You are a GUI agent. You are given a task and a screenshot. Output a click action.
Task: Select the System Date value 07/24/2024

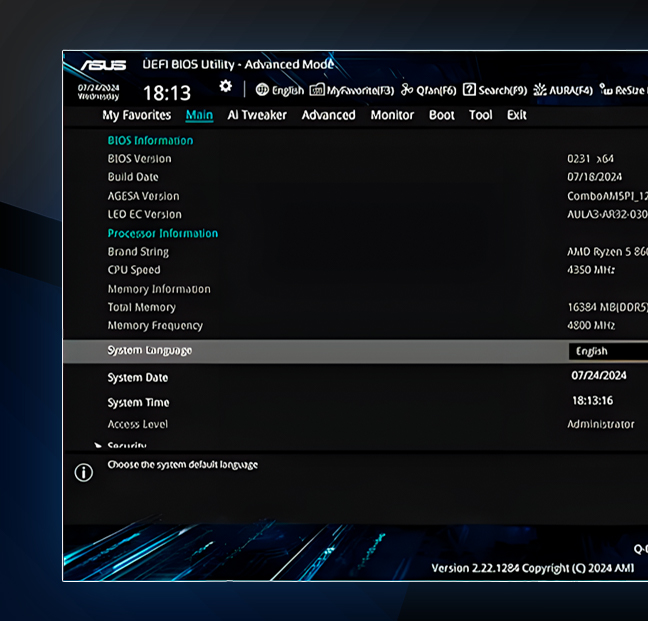point(599,376)
